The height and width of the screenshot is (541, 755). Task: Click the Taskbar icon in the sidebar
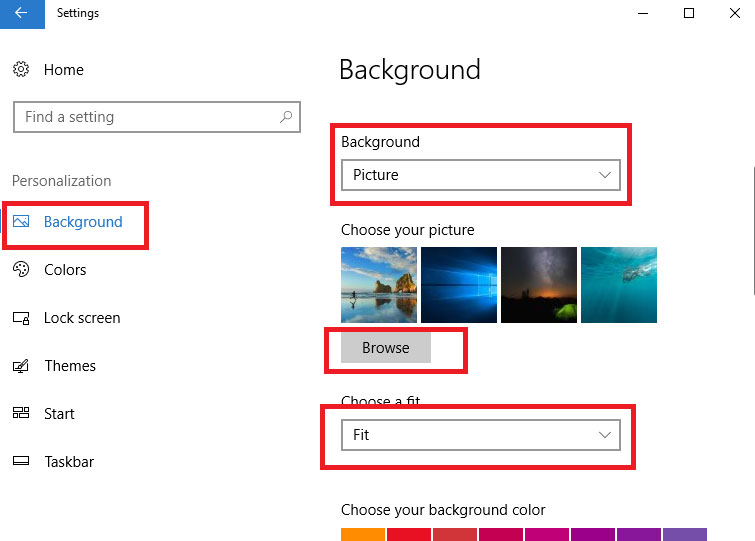[21, 462]
